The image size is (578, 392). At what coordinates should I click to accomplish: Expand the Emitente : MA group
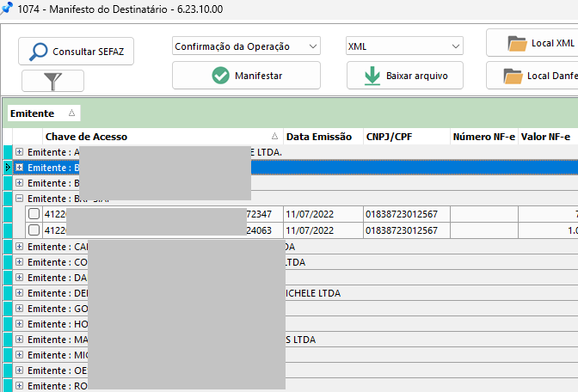(19, 340)
